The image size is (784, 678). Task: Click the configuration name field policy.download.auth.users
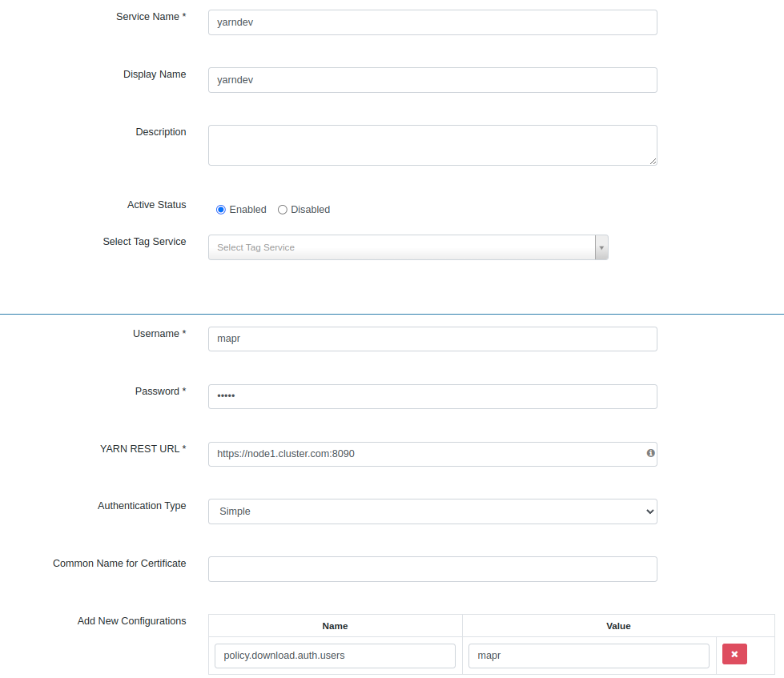click(335, 656)
